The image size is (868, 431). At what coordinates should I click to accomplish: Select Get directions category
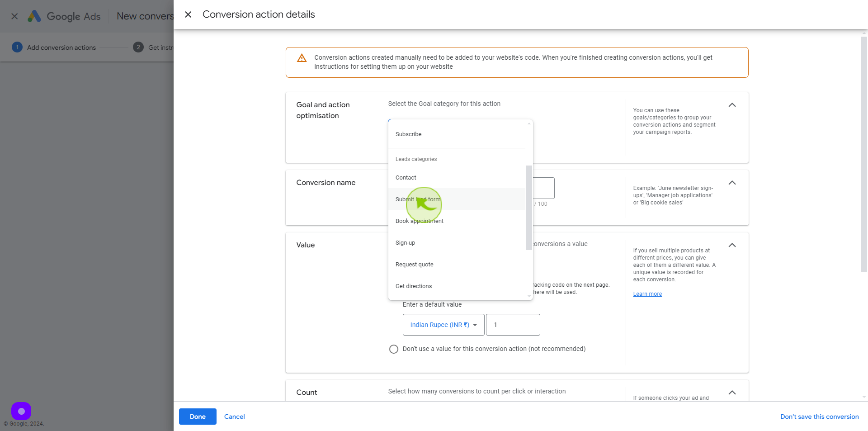pos(457,286)
